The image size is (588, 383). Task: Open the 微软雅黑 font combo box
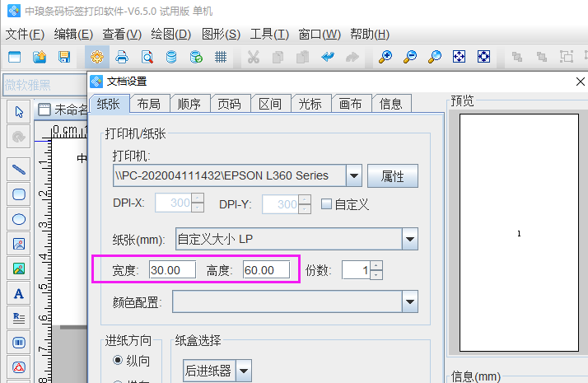pyautogui.click(x=45, y=85)
